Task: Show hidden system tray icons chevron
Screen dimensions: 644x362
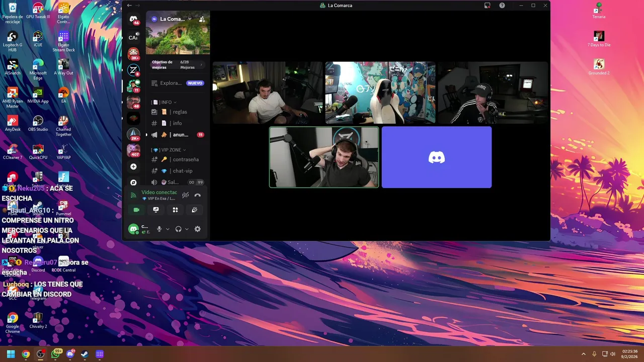Action: tap(584, 354)
